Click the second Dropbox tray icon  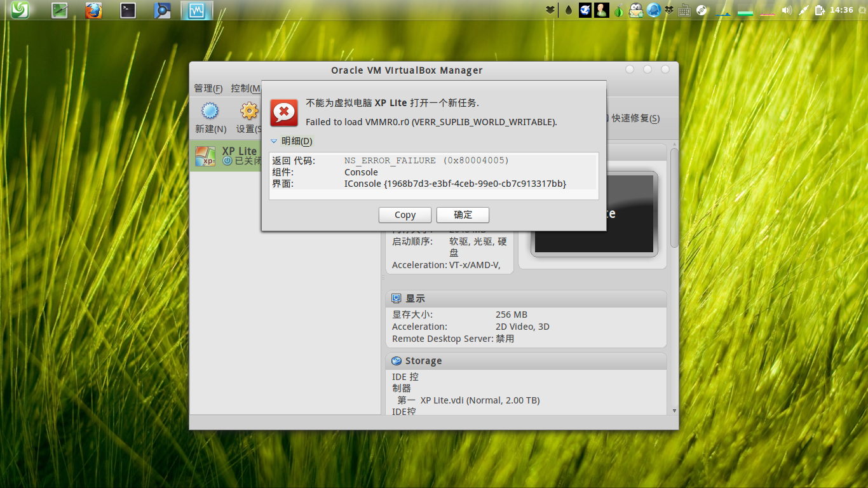tap(670, 10)
